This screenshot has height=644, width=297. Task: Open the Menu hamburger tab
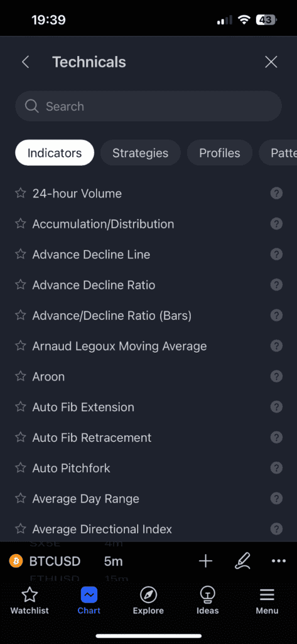pyautogui.click(x=267, y=600)
